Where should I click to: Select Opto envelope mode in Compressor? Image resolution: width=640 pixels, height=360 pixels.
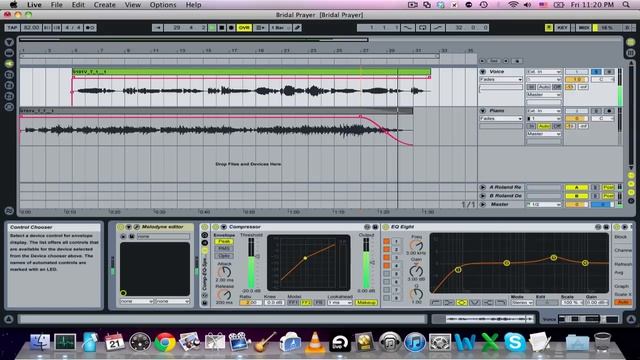[224, 256]
